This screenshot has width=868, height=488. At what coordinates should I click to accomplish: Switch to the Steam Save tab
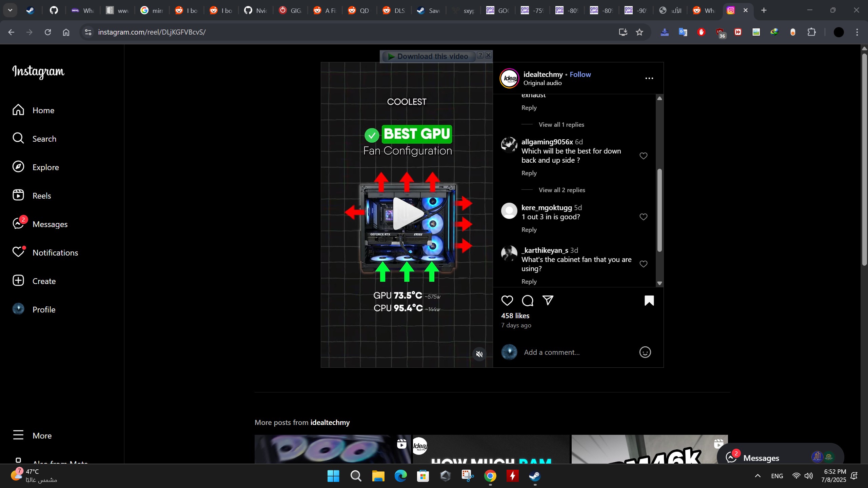point(428,11)
